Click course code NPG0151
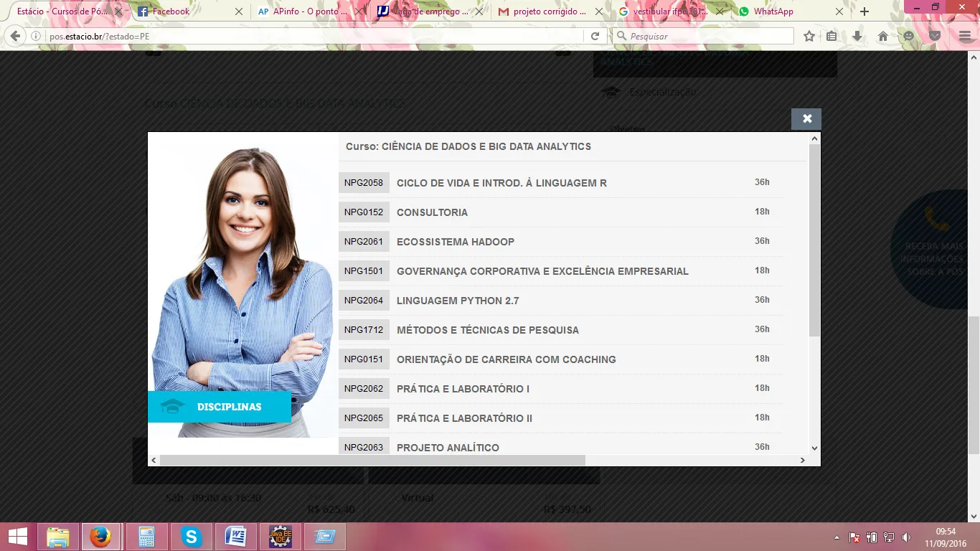The image size is (980, 551). tap(364, 359)
